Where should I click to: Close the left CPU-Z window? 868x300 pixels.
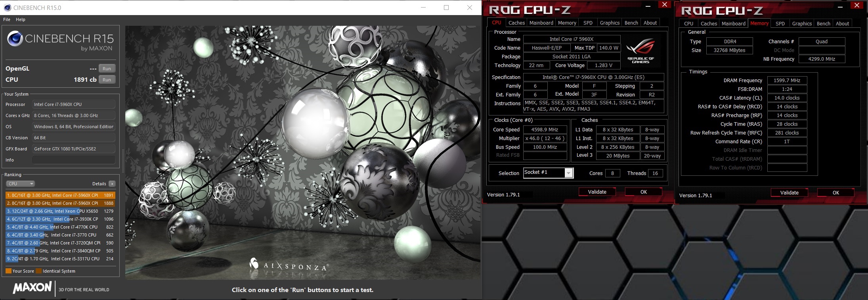[664, 5]
